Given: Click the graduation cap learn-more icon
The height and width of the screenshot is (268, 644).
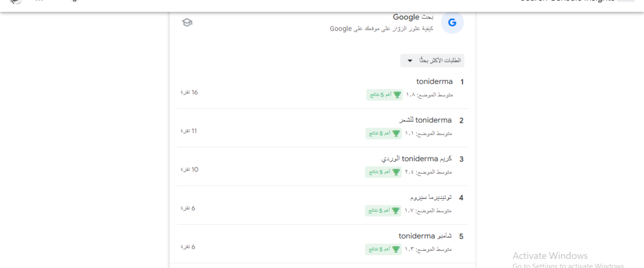Looking at the screenshot, I should tap(187, 23).
